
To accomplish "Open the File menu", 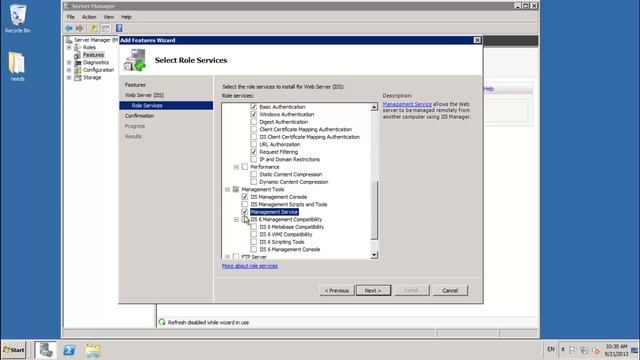I will (x=71, y=17).
